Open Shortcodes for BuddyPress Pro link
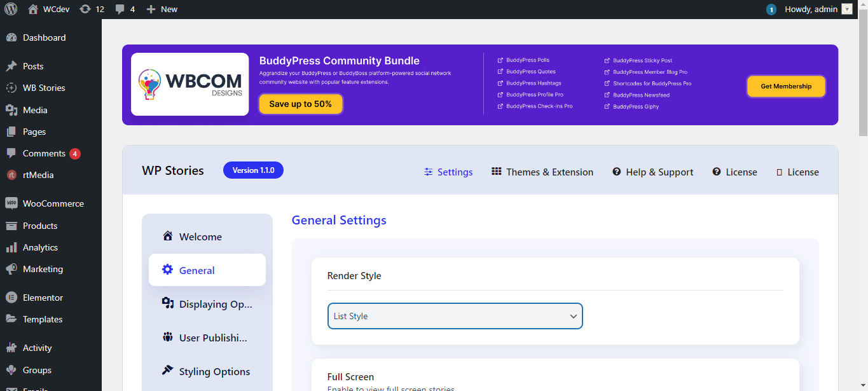The image size is (868, 391). 647,83
